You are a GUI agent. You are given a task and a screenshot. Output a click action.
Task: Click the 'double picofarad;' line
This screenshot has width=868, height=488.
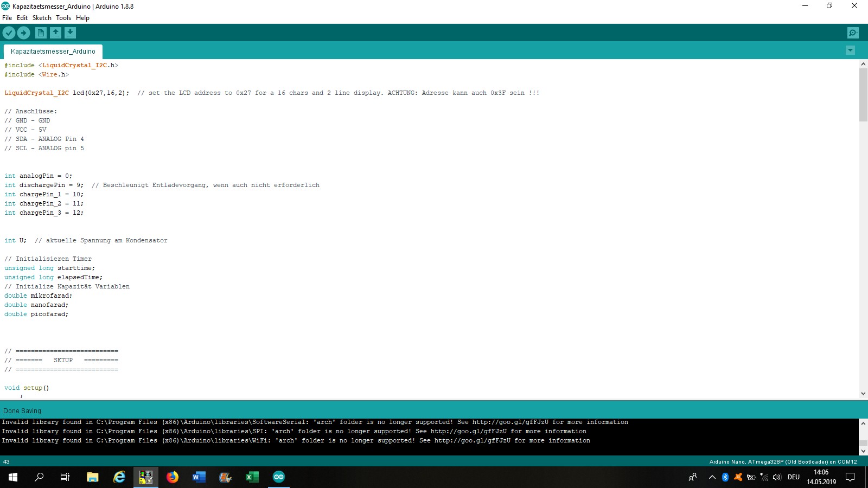(x=36, y=314)
